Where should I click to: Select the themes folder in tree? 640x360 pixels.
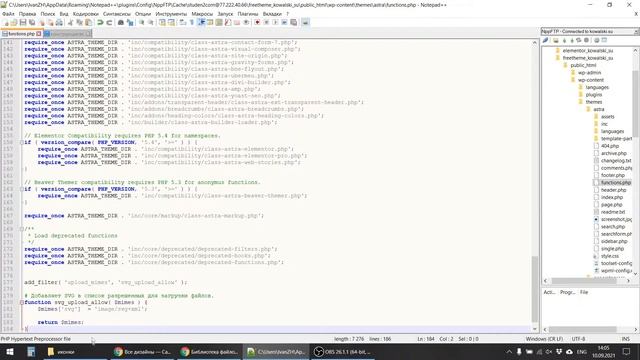pos(594,102)
